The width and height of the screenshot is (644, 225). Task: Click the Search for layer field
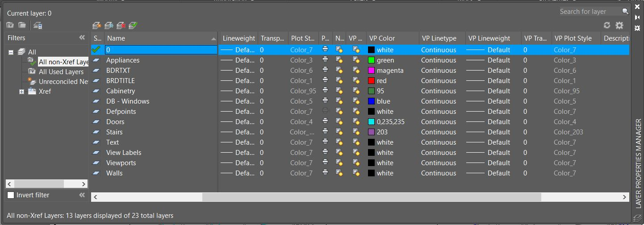click(590, 12)
